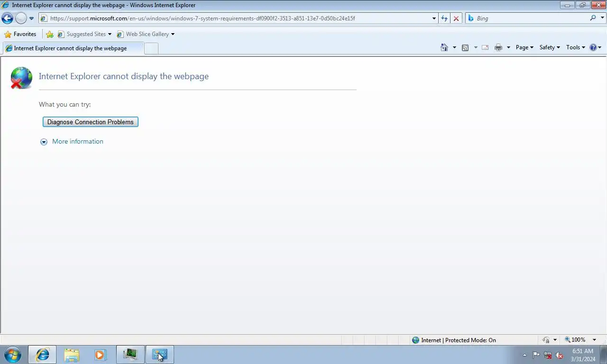This screenshot has height=364, width=607.
Task: Open the Page menu
Action: (x=524, y=47)
